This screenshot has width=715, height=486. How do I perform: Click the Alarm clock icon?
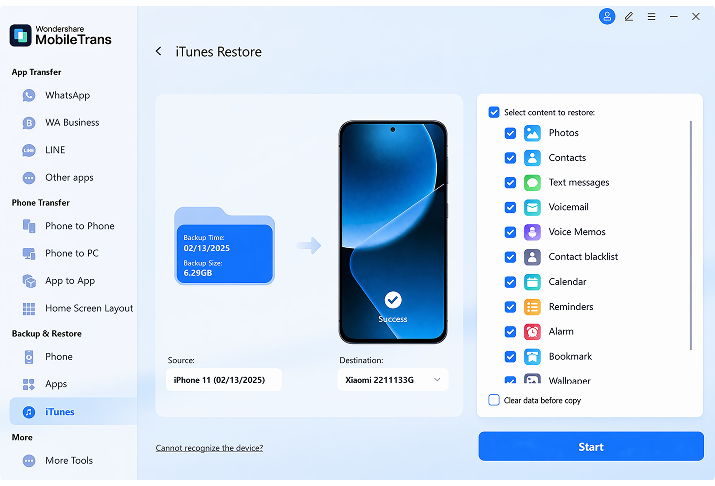click(x=532, y=331)
